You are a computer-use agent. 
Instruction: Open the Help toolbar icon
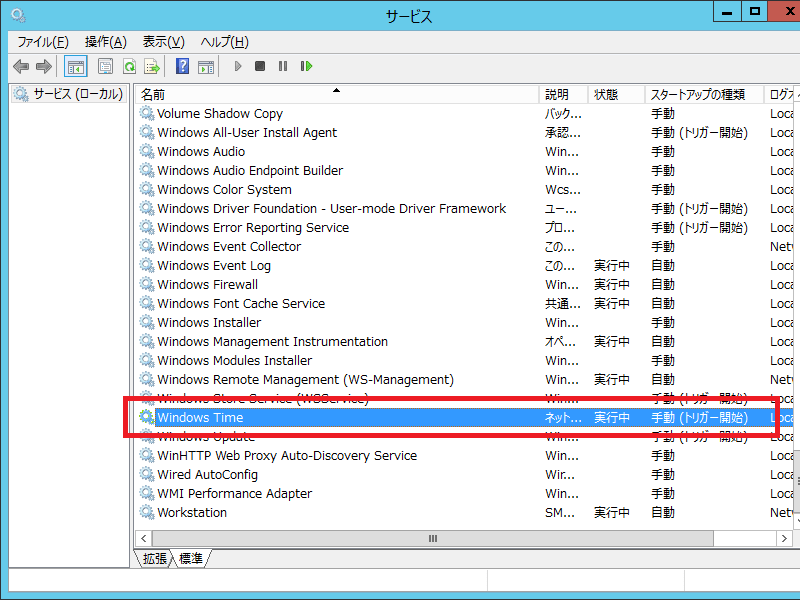click(183, 66)
